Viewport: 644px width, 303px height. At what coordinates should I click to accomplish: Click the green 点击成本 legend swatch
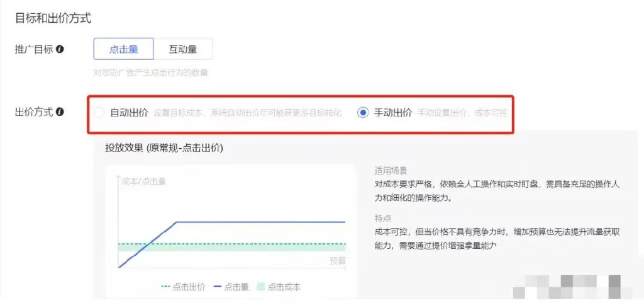tap(261, 287)
